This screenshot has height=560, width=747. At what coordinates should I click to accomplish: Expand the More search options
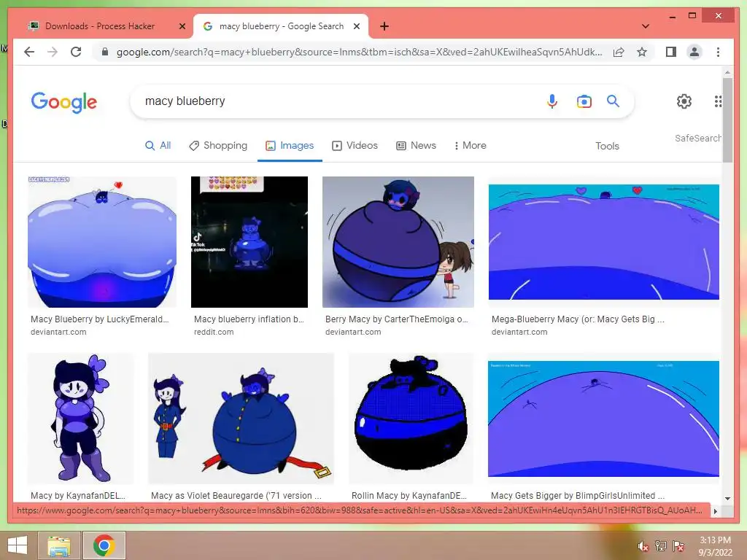[471, 146]
